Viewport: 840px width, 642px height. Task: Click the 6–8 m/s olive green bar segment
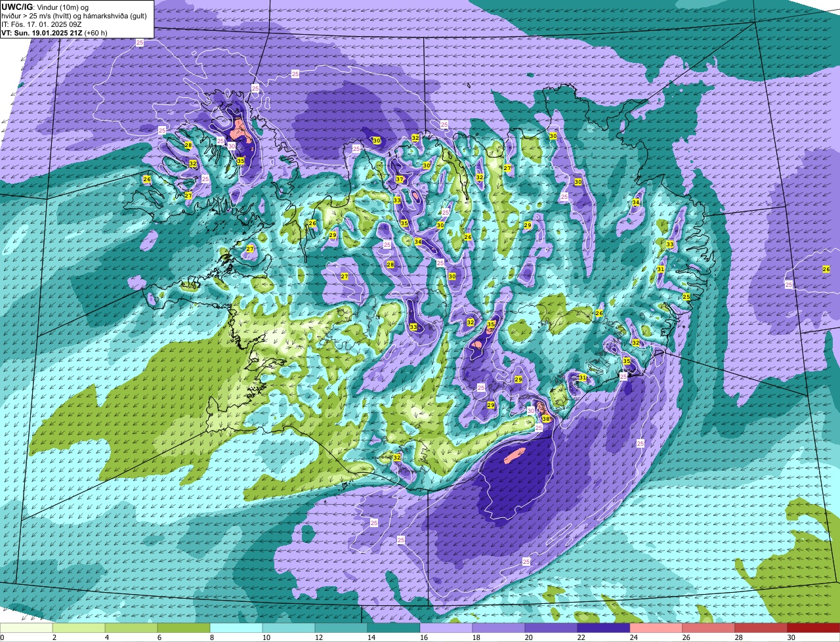[x=184, y=628]
